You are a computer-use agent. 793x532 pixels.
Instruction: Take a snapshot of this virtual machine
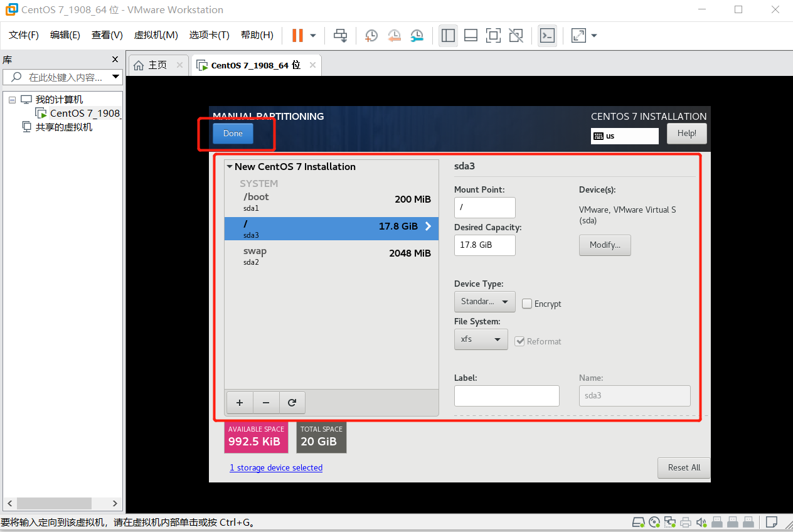point(371,35)
